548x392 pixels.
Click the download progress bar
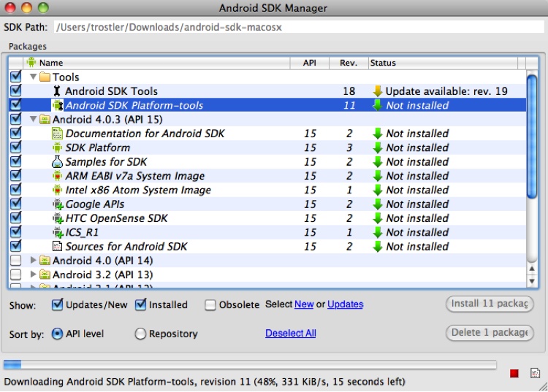250,365
